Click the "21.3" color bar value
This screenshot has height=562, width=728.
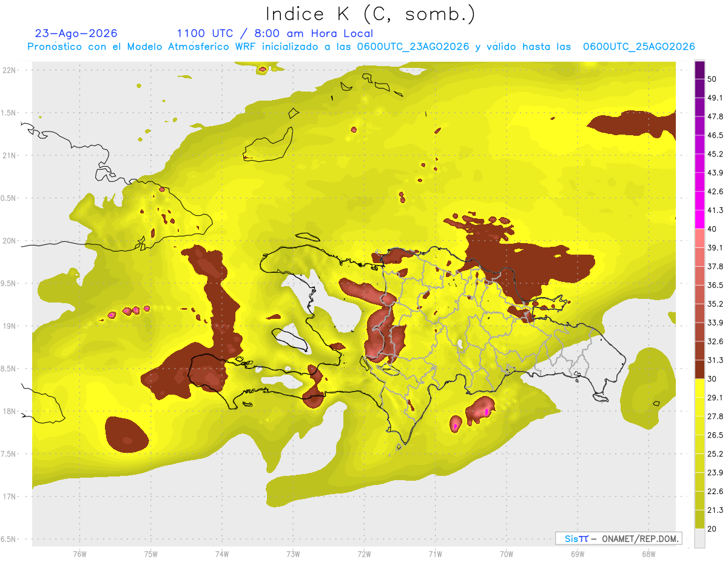click(x=715, y=510)
